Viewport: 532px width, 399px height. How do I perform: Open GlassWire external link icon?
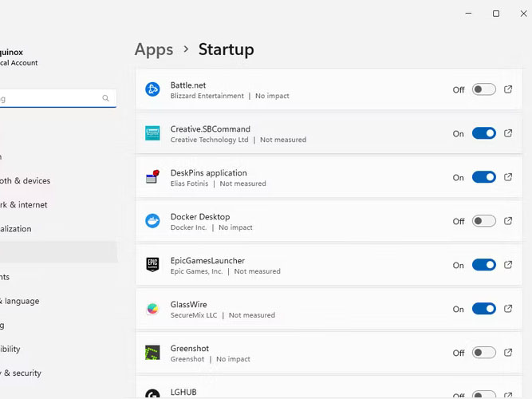click(x=508, y=309)
